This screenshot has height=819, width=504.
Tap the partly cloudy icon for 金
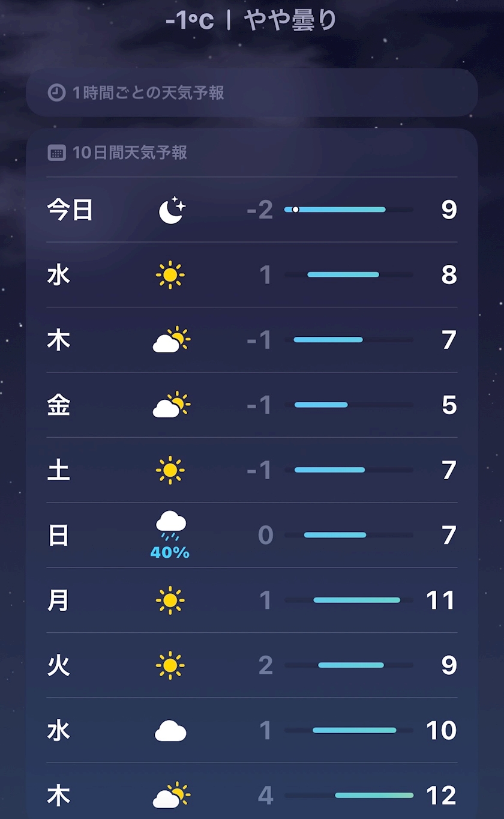click(x=172, y=405)
